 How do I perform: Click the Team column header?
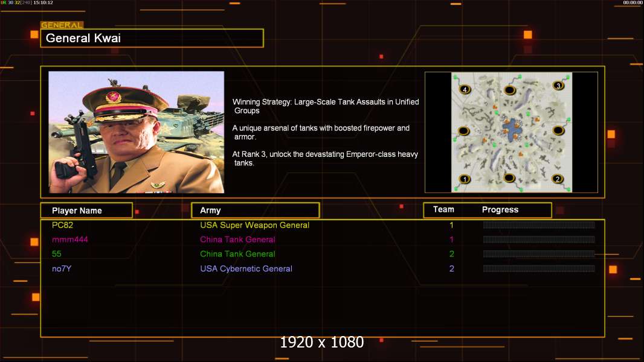(443, 209)
